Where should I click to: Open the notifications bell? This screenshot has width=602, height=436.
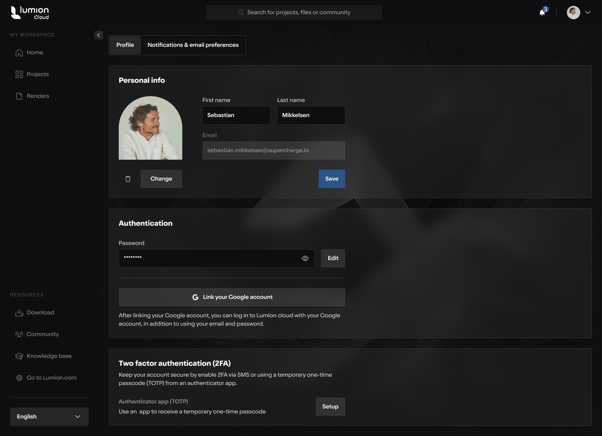tap(542, 12)
